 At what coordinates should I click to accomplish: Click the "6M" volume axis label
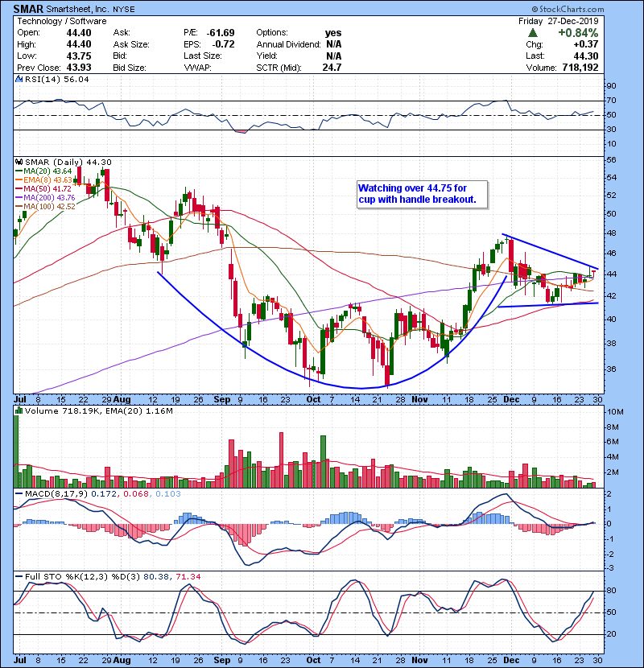pyautogui.click(x=613, y=441)
